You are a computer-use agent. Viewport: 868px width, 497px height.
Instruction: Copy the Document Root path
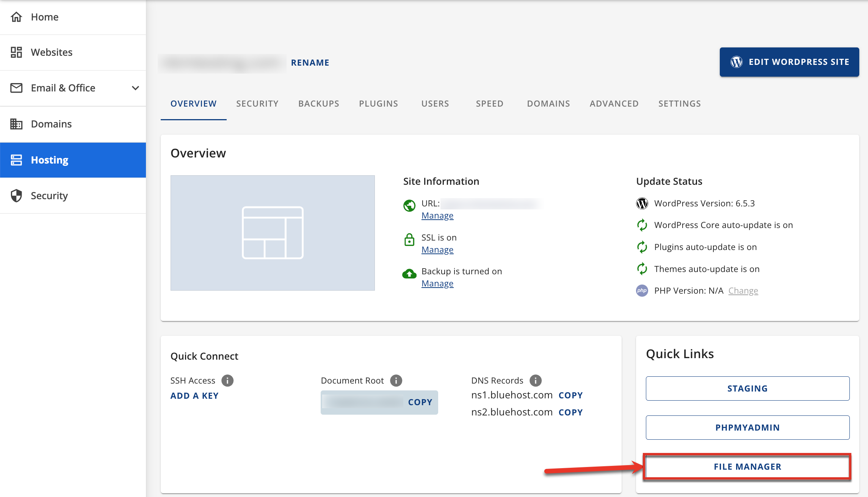420,402
